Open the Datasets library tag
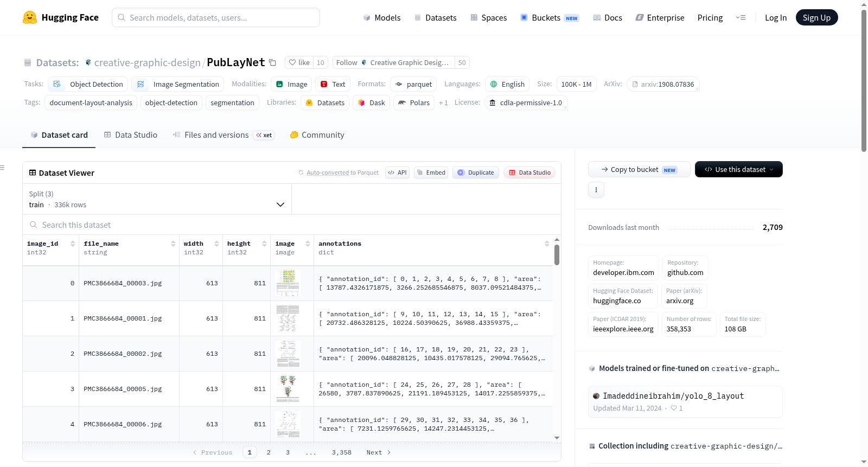The width and height of the screenshot is (868, 467). pos(325,103)
